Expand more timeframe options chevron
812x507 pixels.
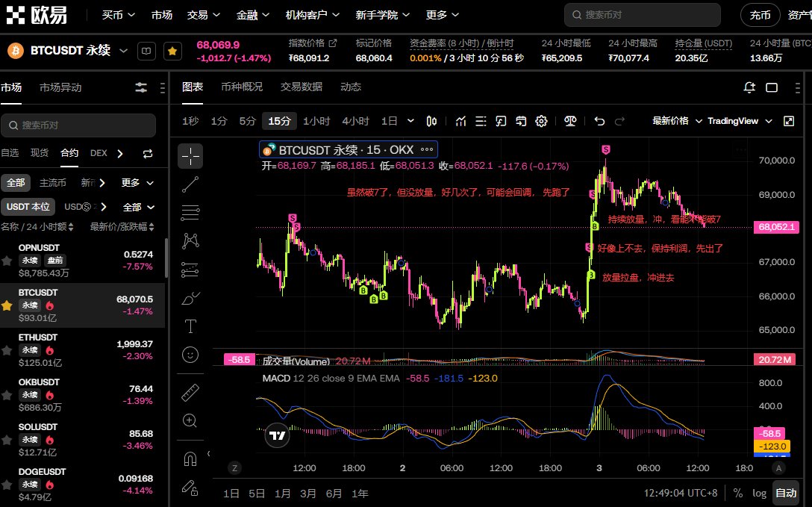click(x=410, y=121)
